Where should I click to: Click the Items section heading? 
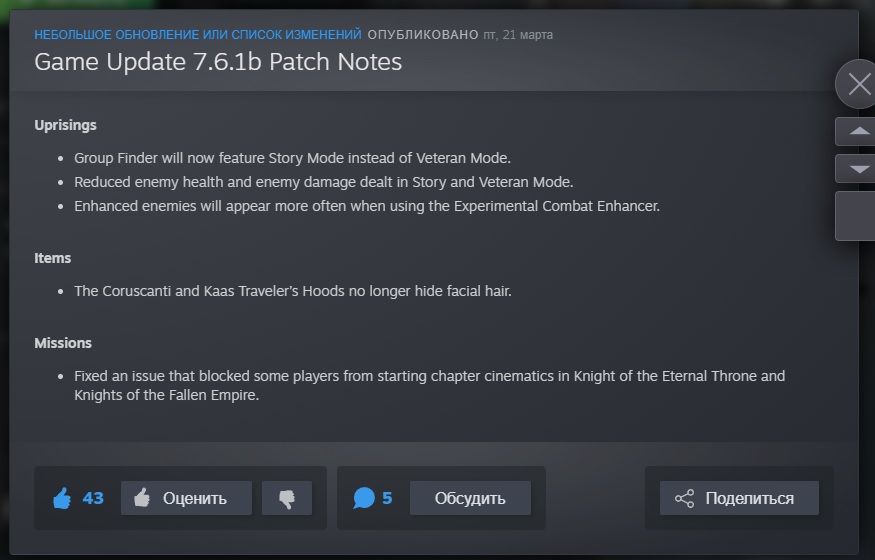(x=52, y=258)
